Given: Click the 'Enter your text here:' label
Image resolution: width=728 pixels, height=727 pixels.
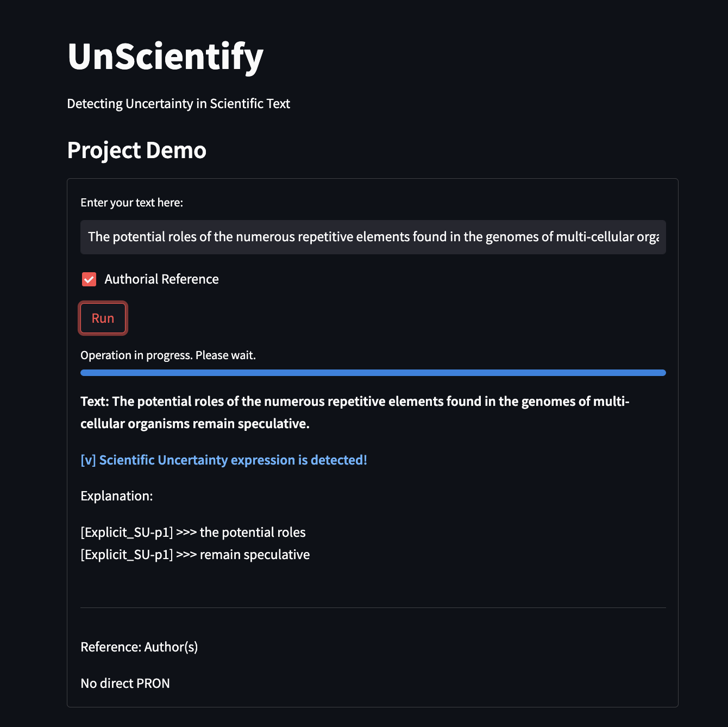Looking at the screenshot, I should [x=131, y=203].
